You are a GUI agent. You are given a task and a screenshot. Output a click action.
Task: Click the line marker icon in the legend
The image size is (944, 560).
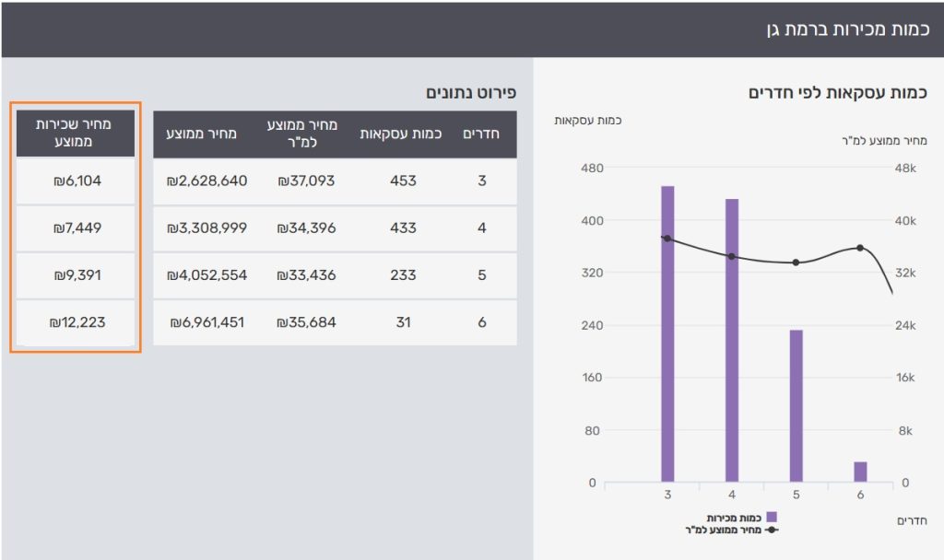click(772, 530)
